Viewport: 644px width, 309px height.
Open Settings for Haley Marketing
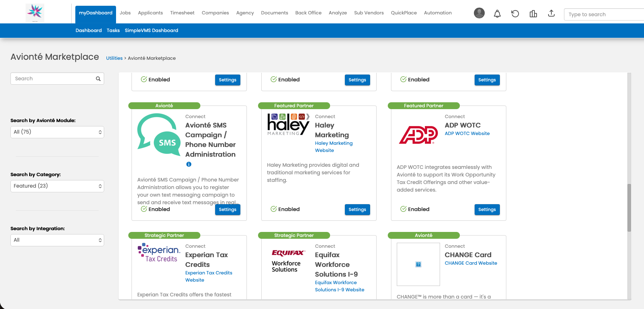point(357,210)
